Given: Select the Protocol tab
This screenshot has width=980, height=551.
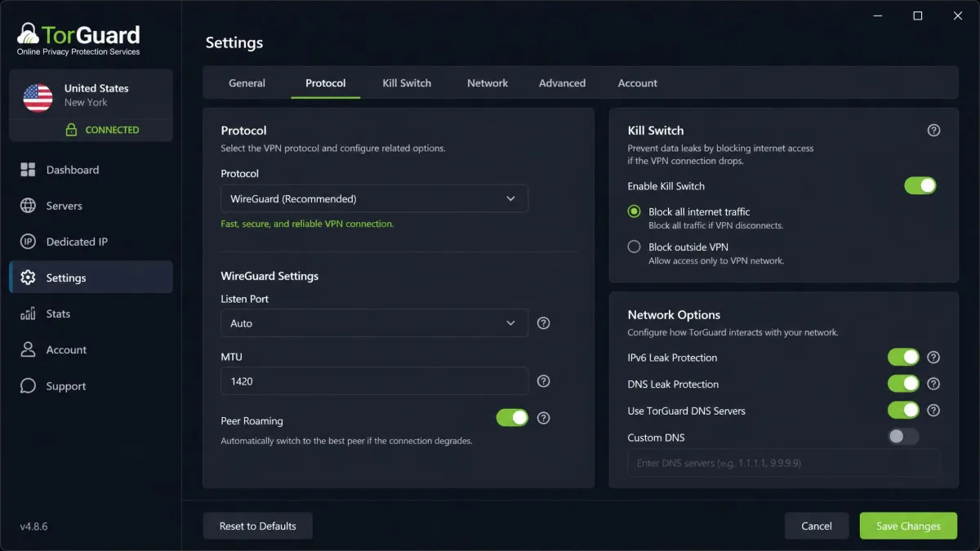Looking at the screenshot, I should pyautogui.click(x=325, y=83).
